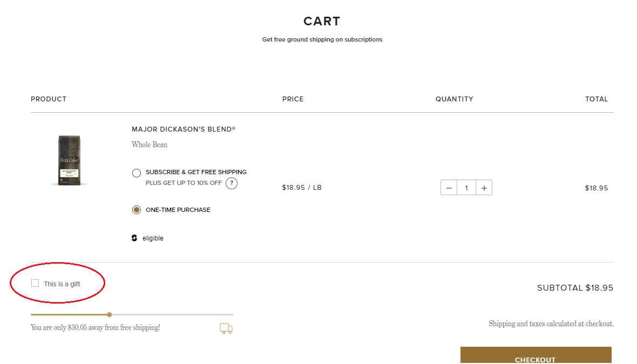
Task: Click the QUANTITY column header
Action: click(x=455, y=99)
